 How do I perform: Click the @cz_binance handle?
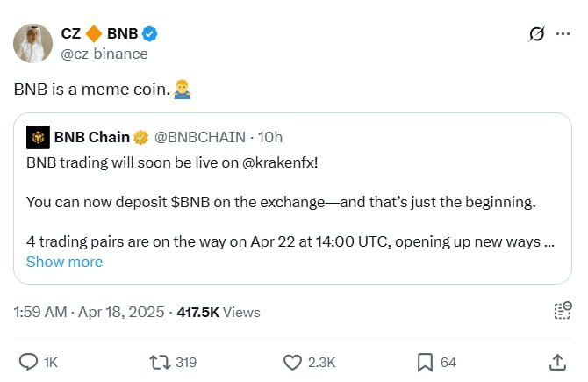104,54
